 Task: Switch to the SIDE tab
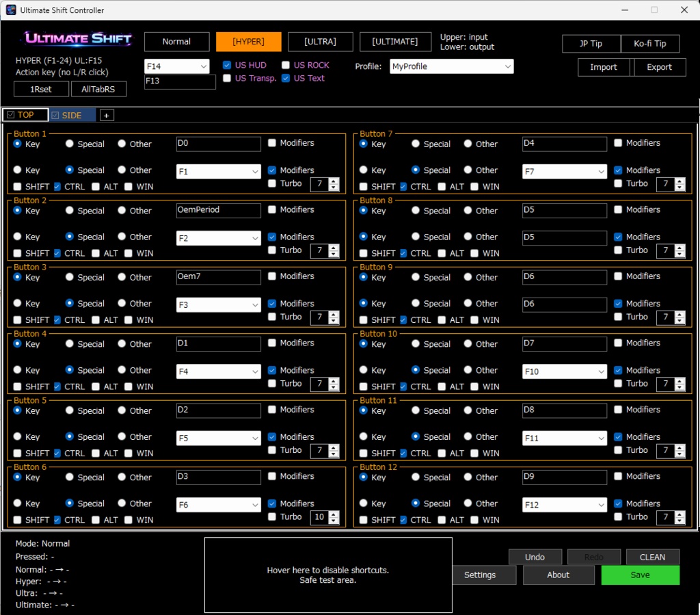71,115
